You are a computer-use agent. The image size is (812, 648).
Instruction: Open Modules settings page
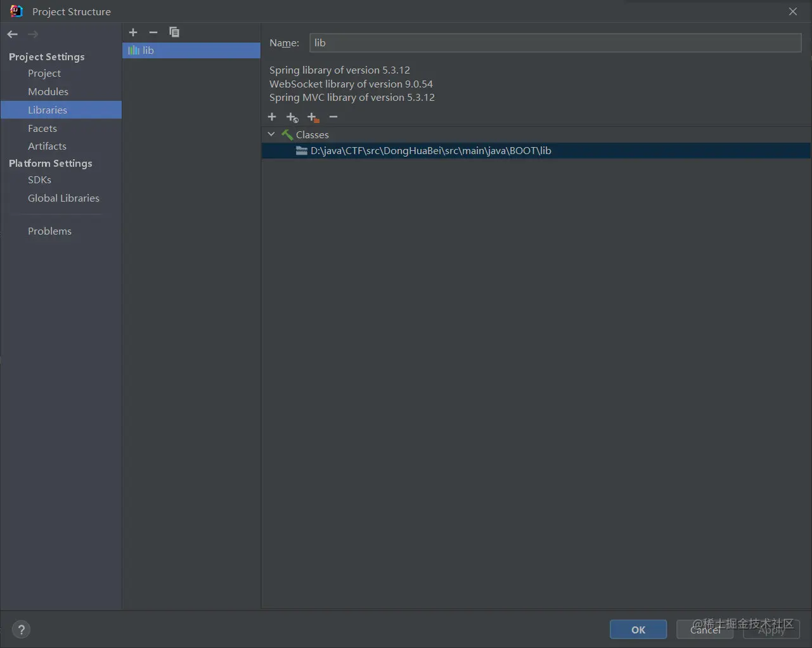click(x=48, y=92)
